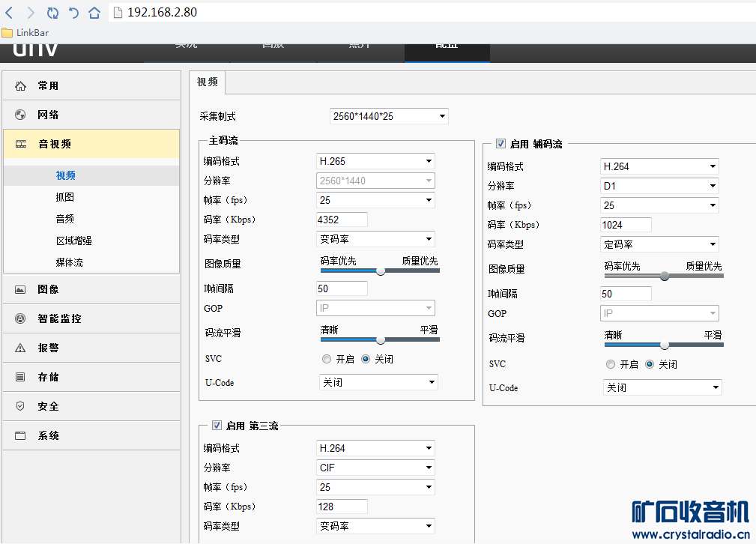
Task: Click the alarm warning triangle icon
Action: click(20, 348)
